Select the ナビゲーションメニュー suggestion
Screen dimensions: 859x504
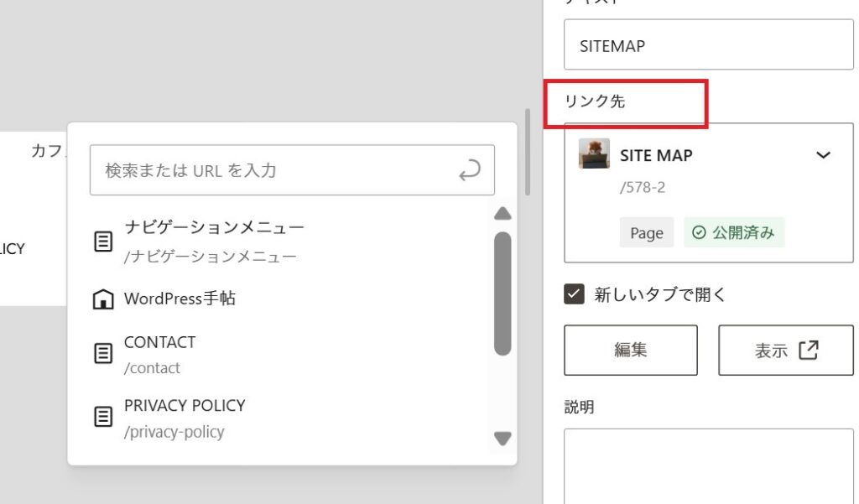pyautogui.click(x=290, y=241)
